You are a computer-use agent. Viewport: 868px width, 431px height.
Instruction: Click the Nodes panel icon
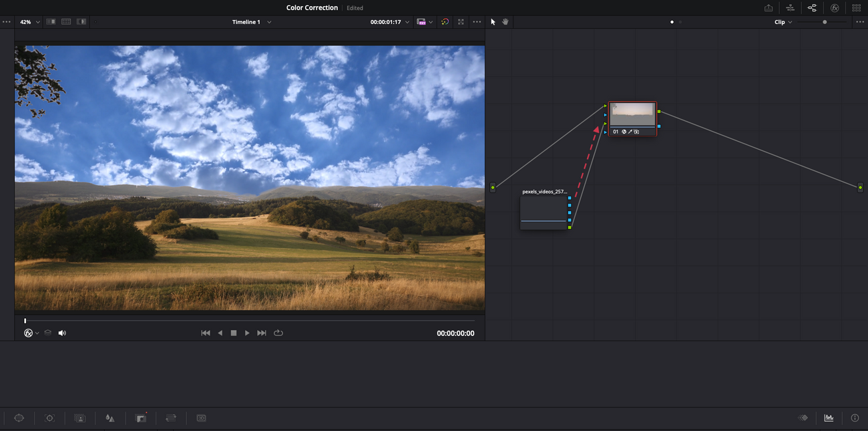(812, 8)
